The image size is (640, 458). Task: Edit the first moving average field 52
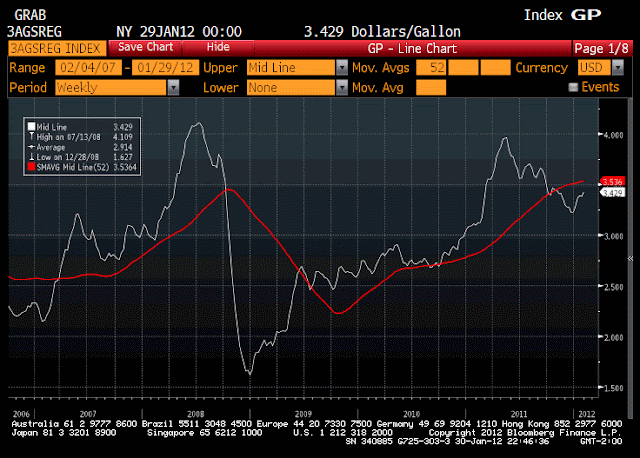(431, 68)
